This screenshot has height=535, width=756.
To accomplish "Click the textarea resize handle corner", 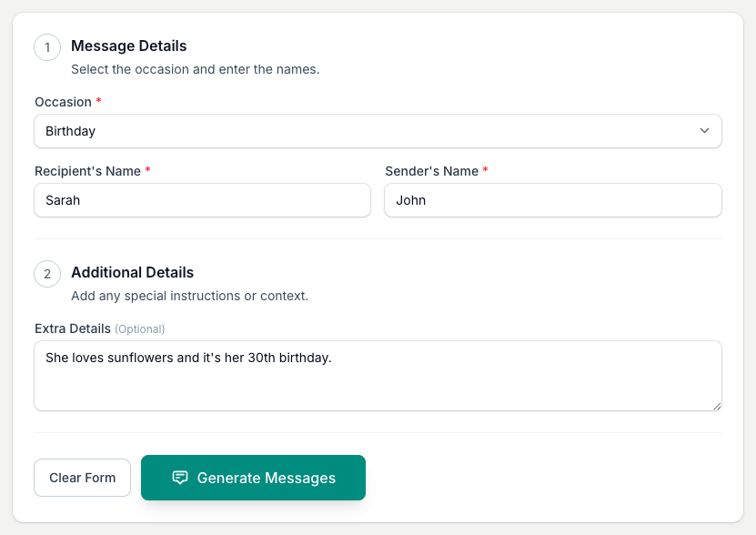I will [x=717, y=406].
